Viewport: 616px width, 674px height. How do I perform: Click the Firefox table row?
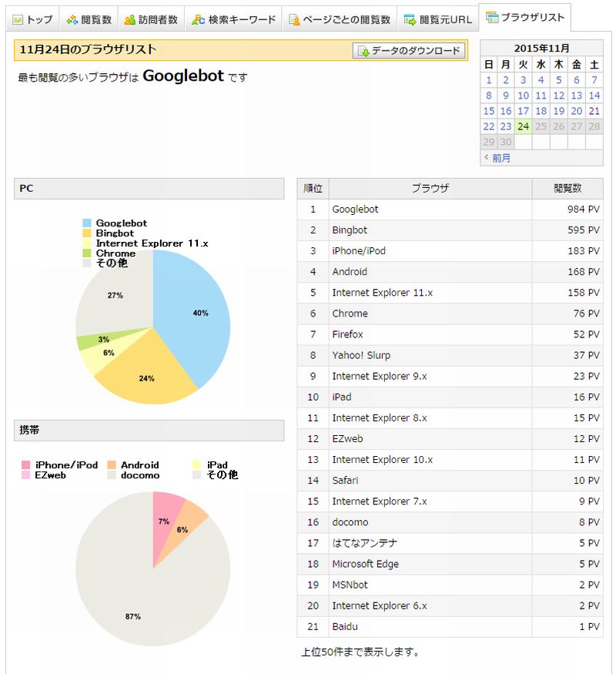450,334
